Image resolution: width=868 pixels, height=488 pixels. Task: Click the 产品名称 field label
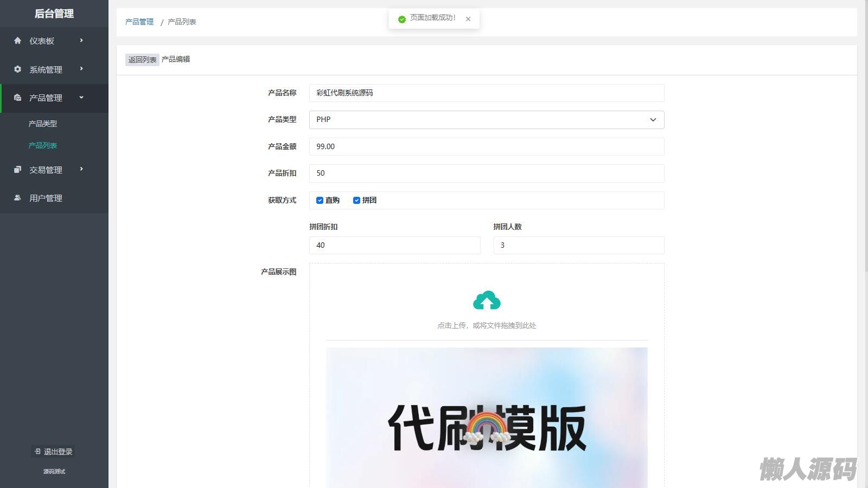pos(282,93)
